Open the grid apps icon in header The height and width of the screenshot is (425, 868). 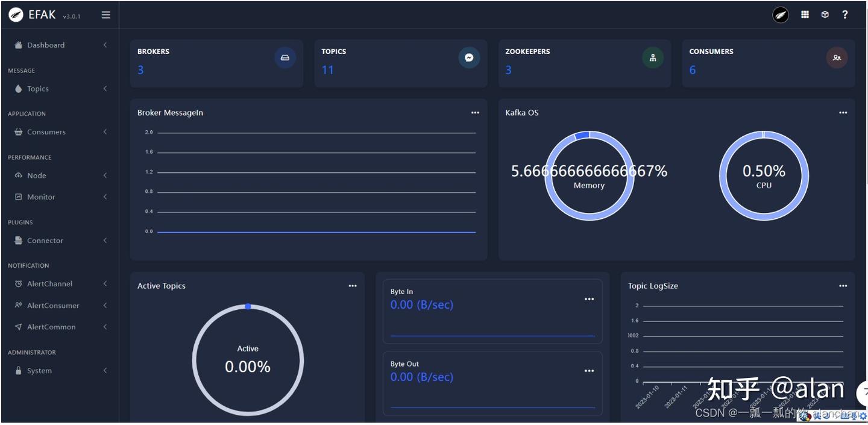coord(805,14)
